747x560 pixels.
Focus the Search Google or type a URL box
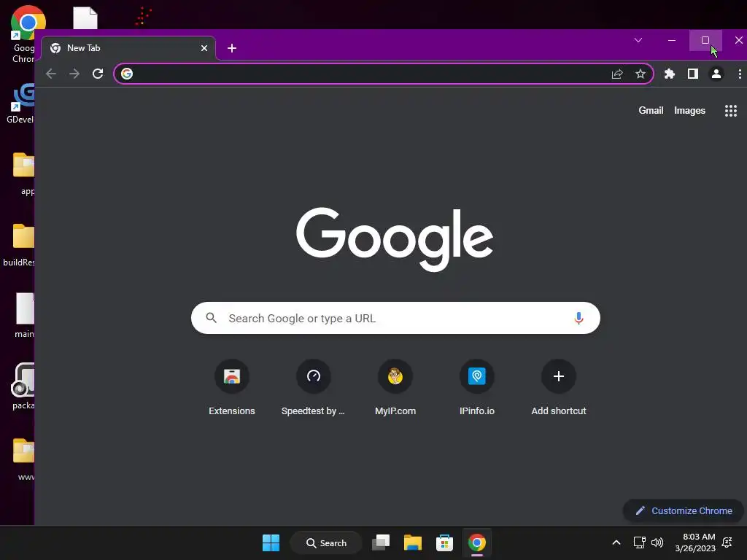pyautogui.click(x=395, y=318)
